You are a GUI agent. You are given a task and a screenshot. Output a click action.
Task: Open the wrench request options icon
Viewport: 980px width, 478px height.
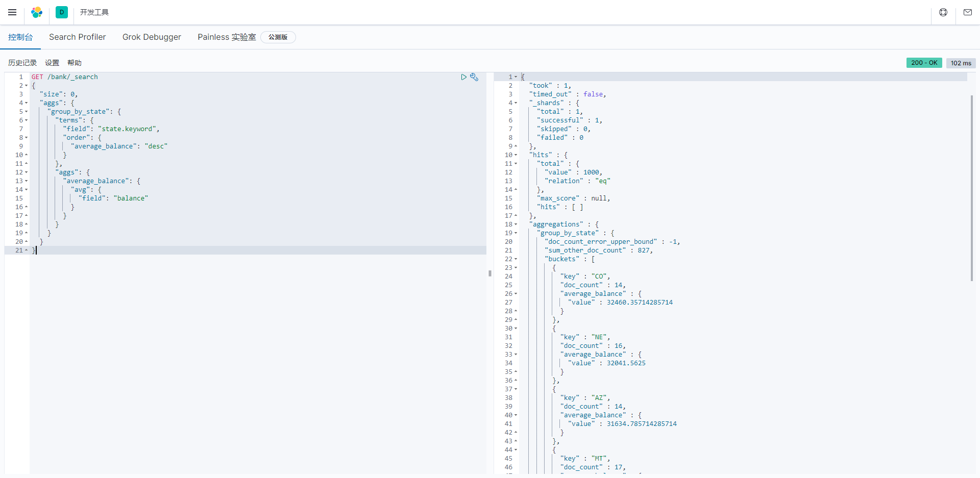(474, 77)
